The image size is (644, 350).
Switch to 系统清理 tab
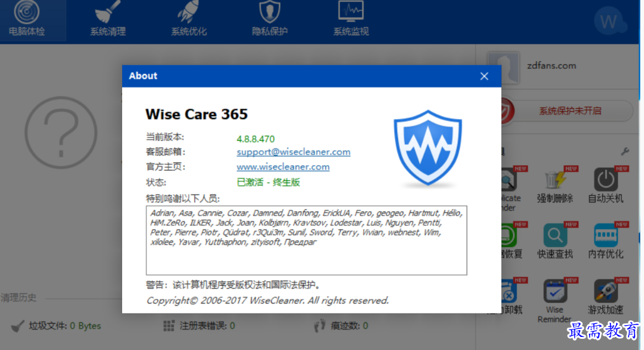click(x=108, y=20)
